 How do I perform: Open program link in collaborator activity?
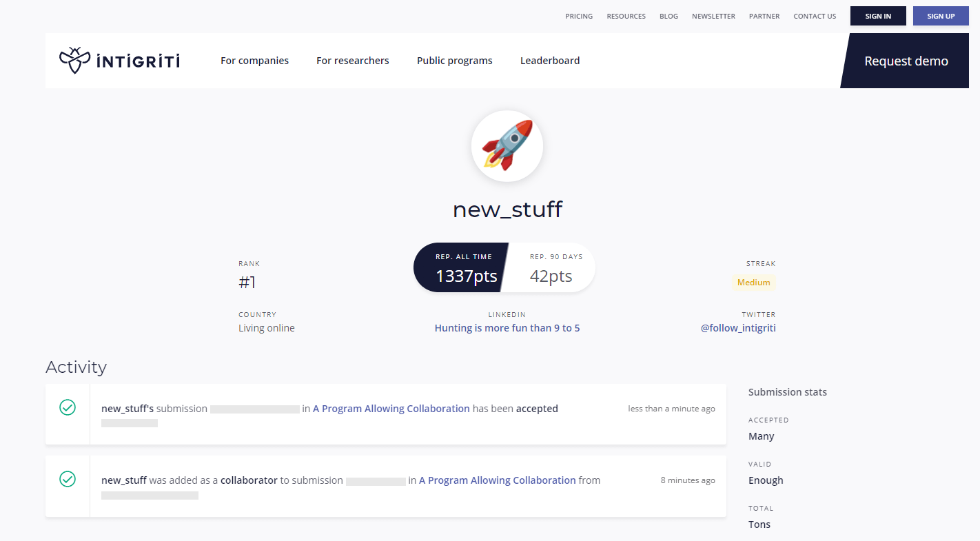coord(498,480)
